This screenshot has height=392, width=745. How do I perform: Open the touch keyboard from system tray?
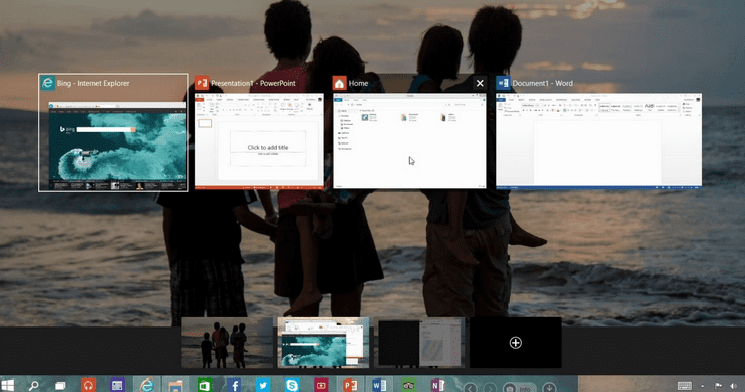(685, 386)
